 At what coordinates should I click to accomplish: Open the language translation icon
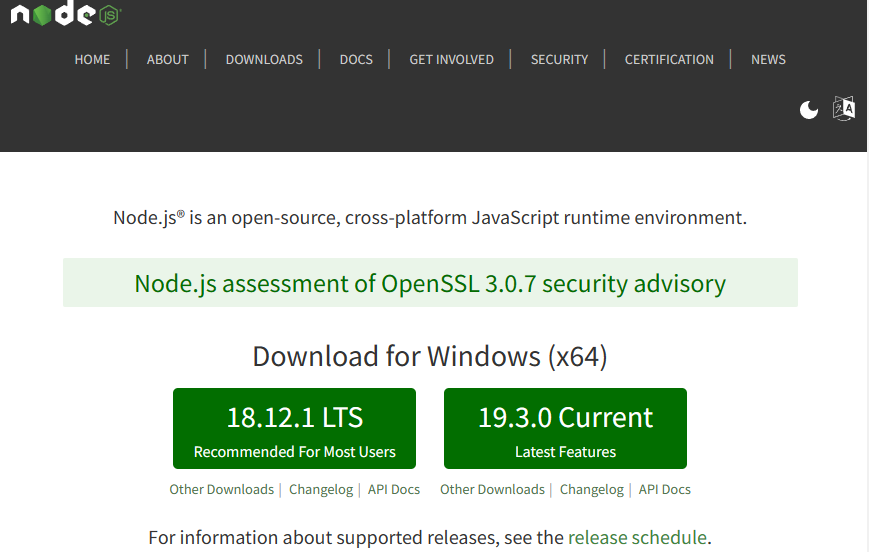click(x=844, y=108)
